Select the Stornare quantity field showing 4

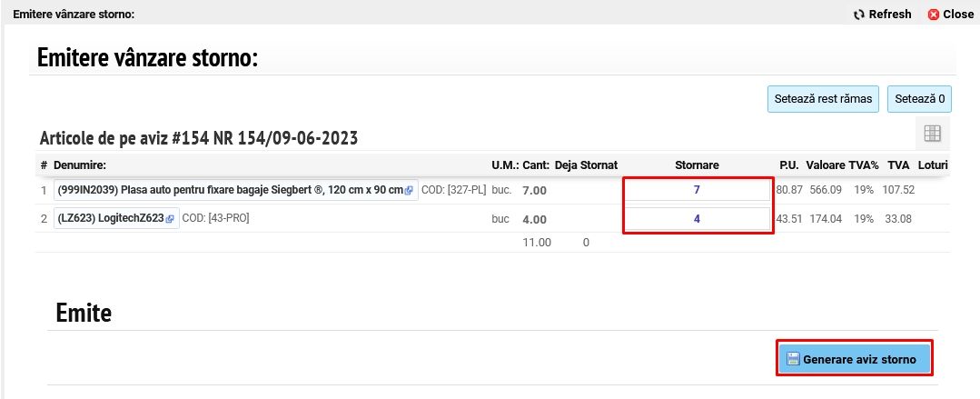tap(697, 219)
